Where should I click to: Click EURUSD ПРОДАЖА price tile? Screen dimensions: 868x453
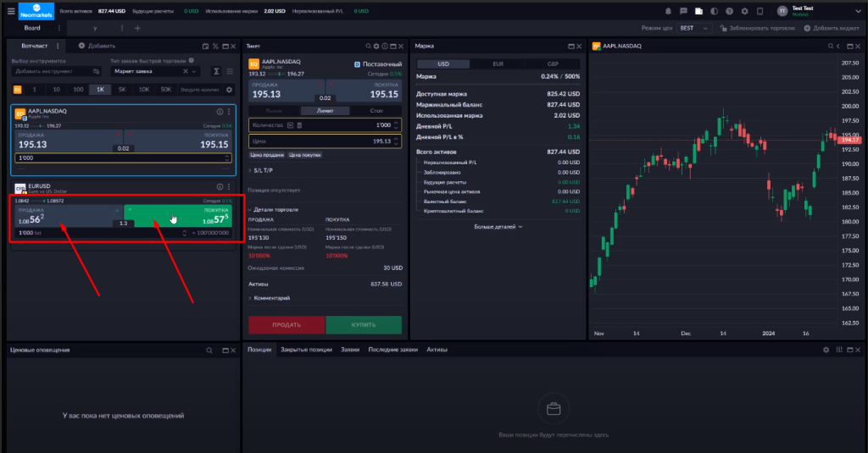pos(69,216)
